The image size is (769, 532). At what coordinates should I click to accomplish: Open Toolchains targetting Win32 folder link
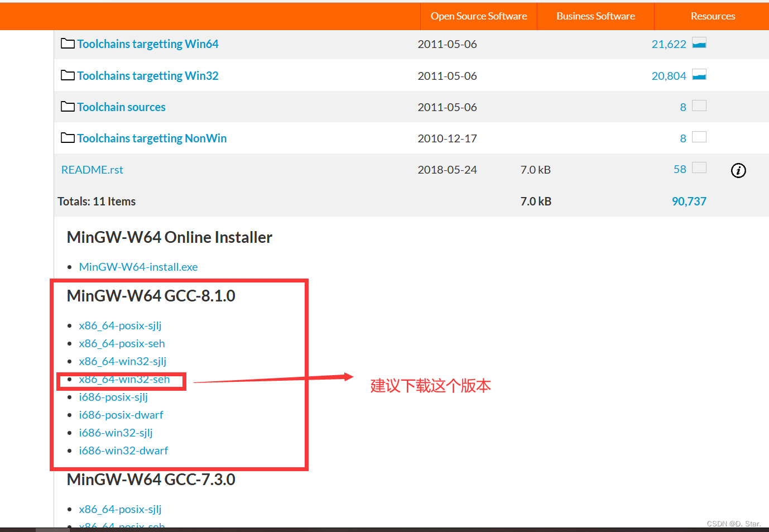tap(147, 76)
